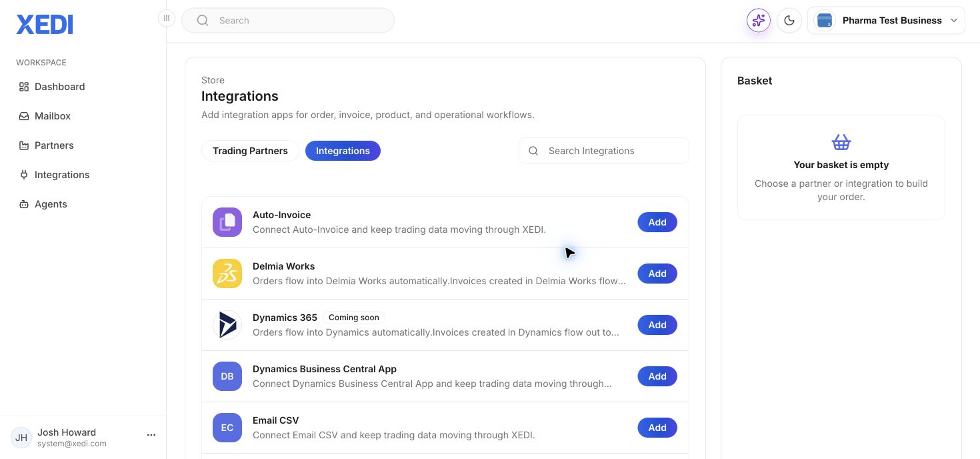Click the Coming soon badge
980x459 pixels.
(354, 318)
